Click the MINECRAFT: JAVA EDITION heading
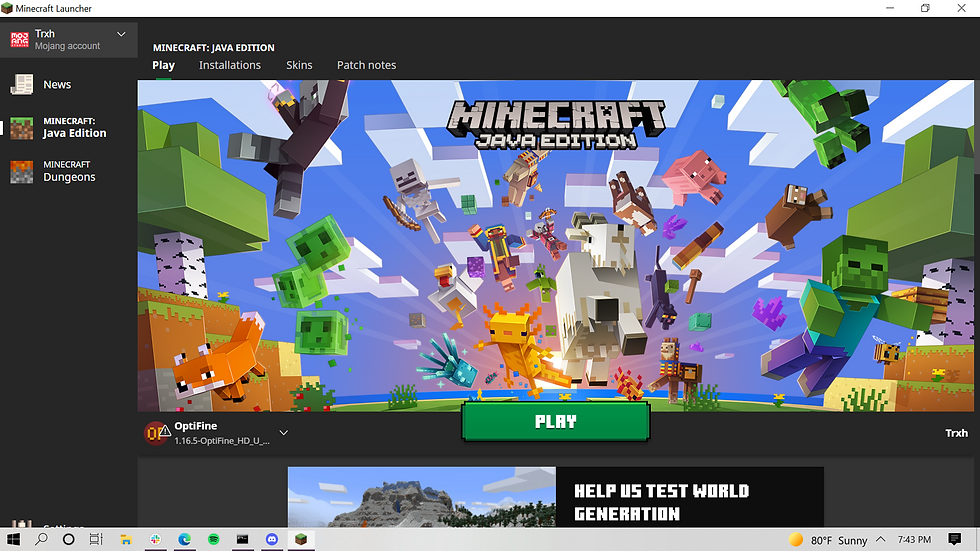Viewport: 980px width, 551px height. [214, 47]
